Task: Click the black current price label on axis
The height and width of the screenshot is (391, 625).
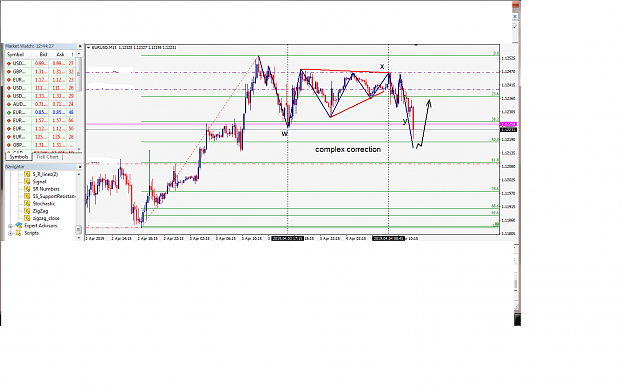Action: (508, 130)
